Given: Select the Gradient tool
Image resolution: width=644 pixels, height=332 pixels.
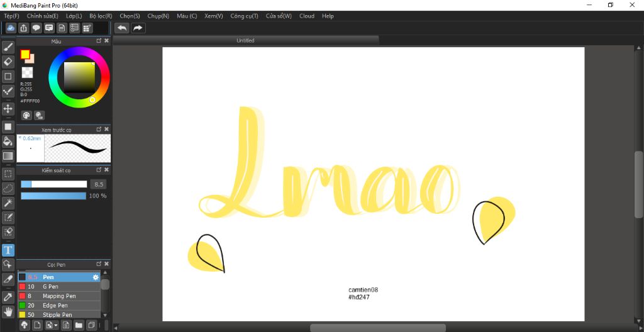Looking at the screenshot, I should 8,156.
